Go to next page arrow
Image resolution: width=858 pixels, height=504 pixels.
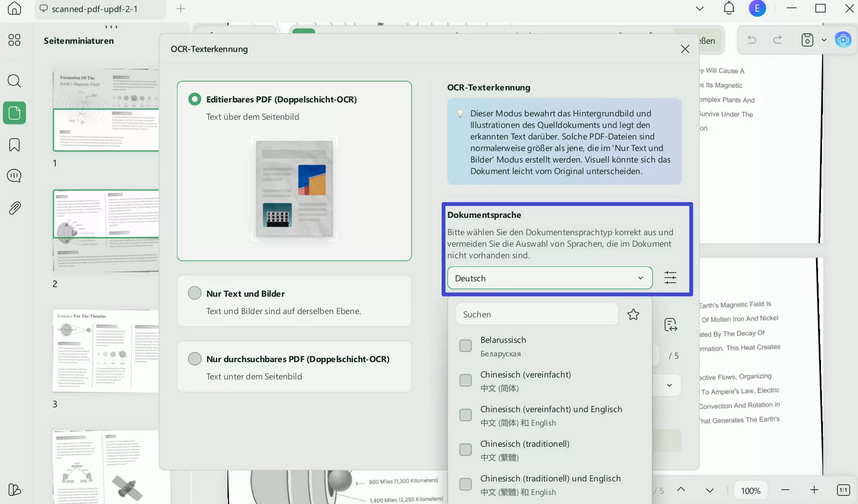(710, 490)
